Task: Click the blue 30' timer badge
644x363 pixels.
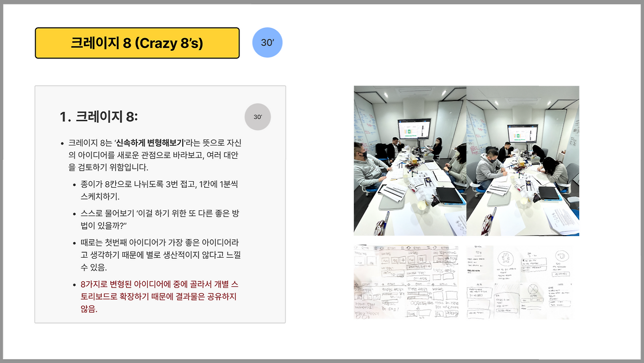Action: click(267, 42)
